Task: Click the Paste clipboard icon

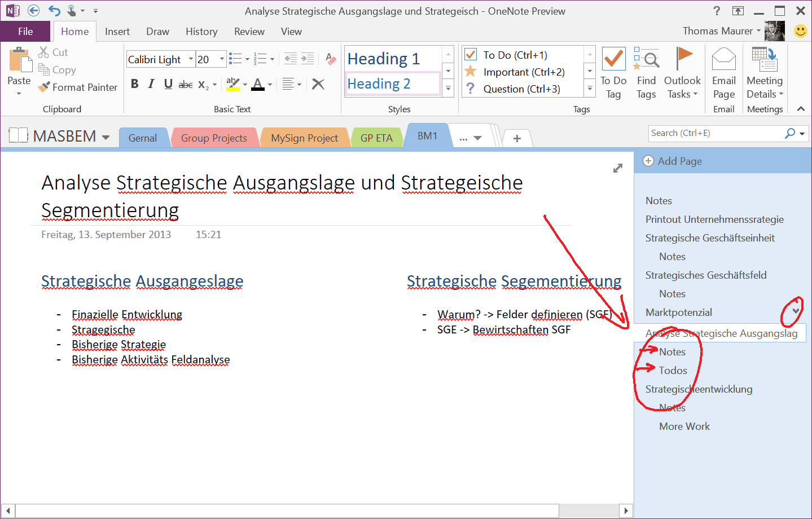Action: pyautogui.click(x=20, y=60)
